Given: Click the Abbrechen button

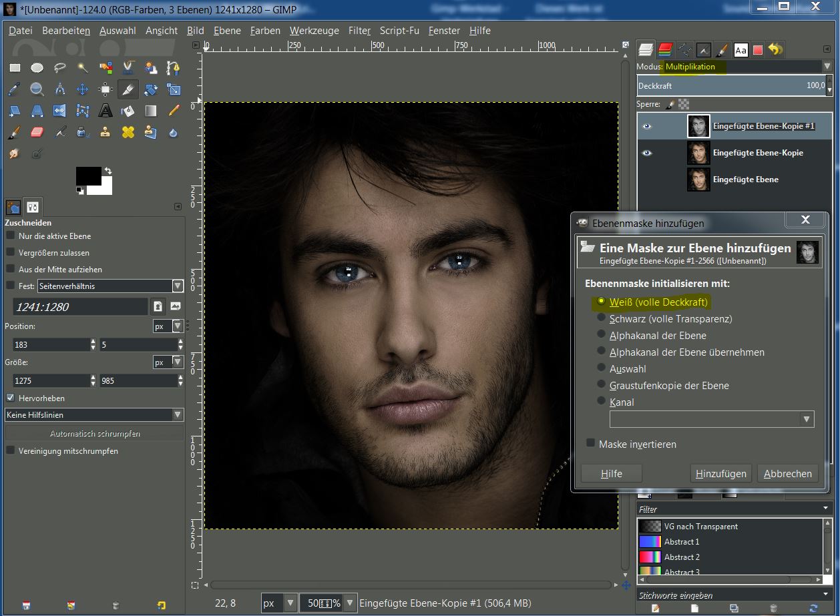Looking at the screenshot, I should coord(788,474).
